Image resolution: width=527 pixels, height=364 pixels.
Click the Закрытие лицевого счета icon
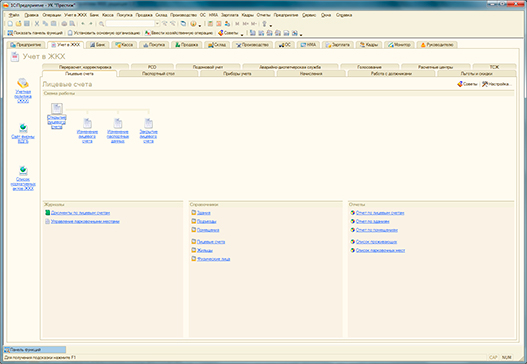coord(148,123)
